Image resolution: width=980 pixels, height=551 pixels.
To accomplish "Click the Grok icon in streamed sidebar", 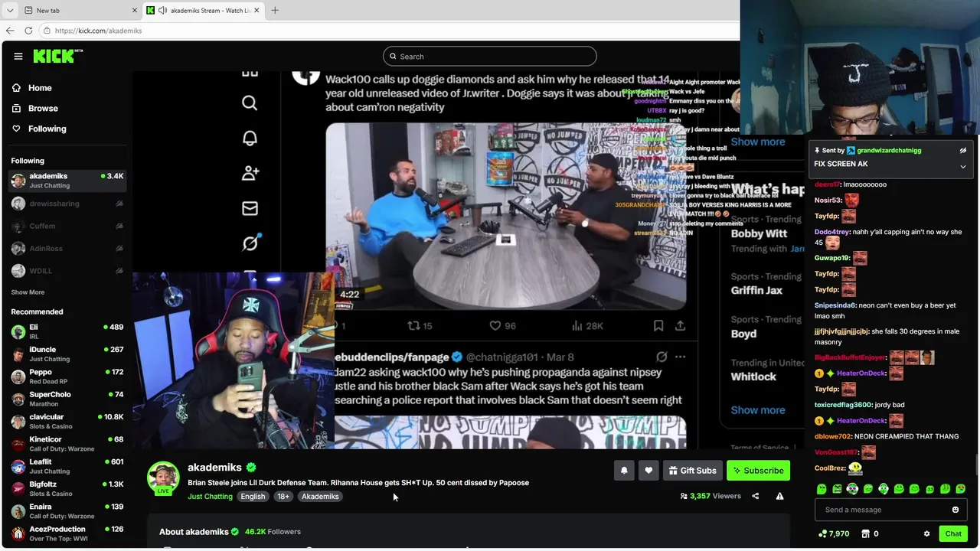I will point(250,243).
